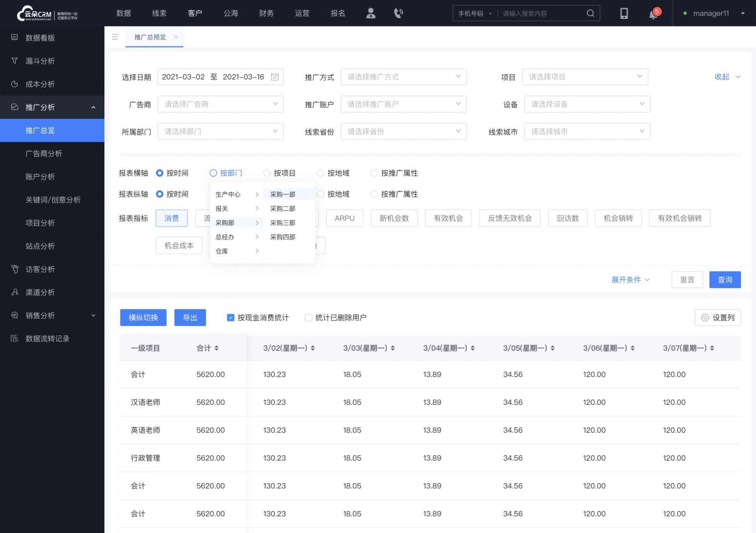
Task: Click the phone call icon in top navigation
Action: (398, 13)
